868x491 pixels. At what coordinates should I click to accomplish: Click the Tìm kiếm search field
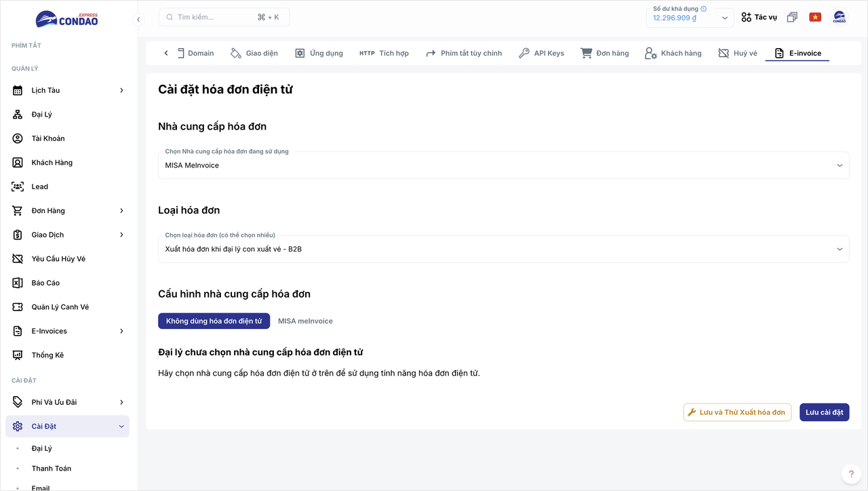(224, 17)
